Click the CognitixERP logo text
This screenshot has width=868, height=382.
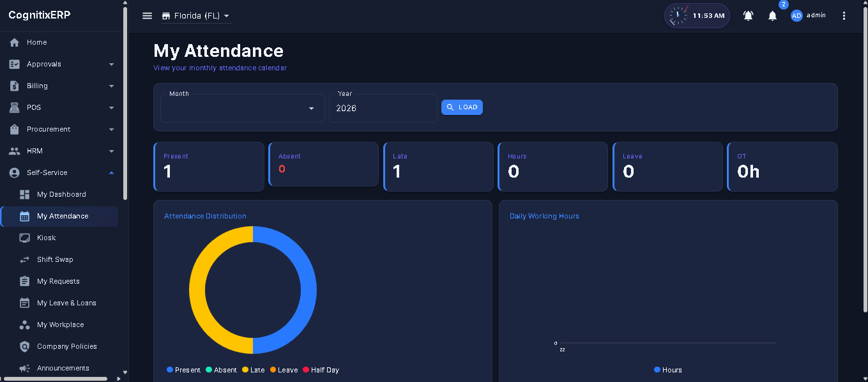point(40,15)
